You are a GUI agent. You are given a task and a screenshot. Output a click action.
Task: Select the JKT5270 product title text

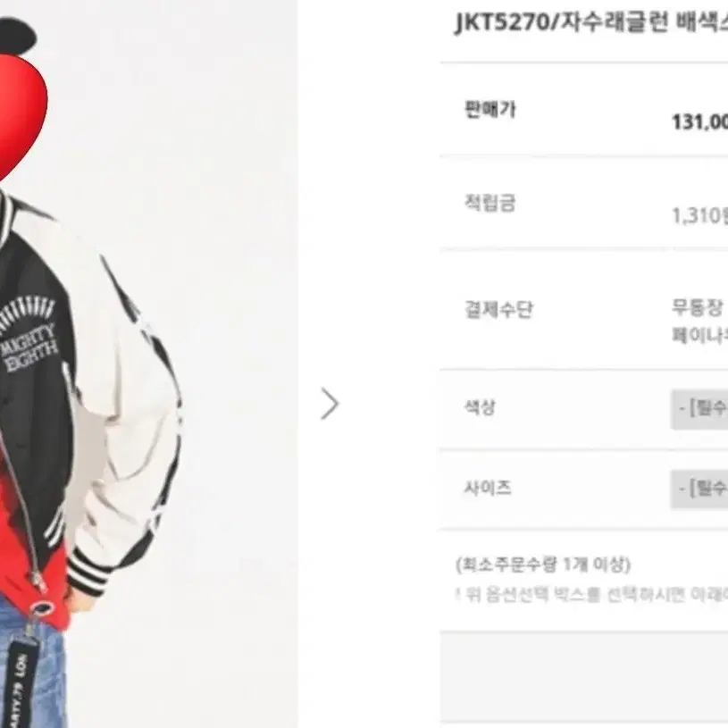(590, 21)
